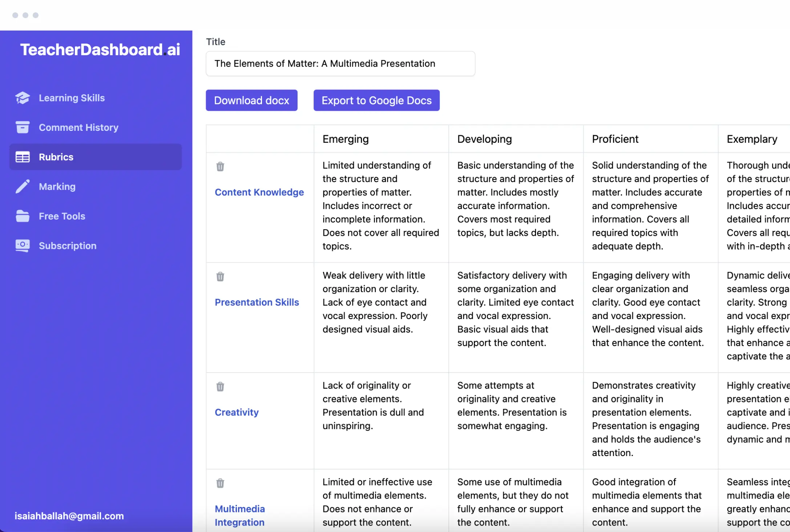The width and height of the screenshot is (790, 532).
Task: Click the TeacherDashboard.ai logo
Action: 100,50
